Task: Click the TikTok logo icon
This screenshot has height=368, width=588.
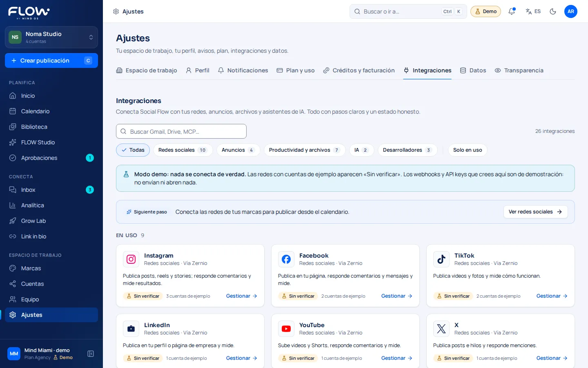Action: click(x=441, y=259)
